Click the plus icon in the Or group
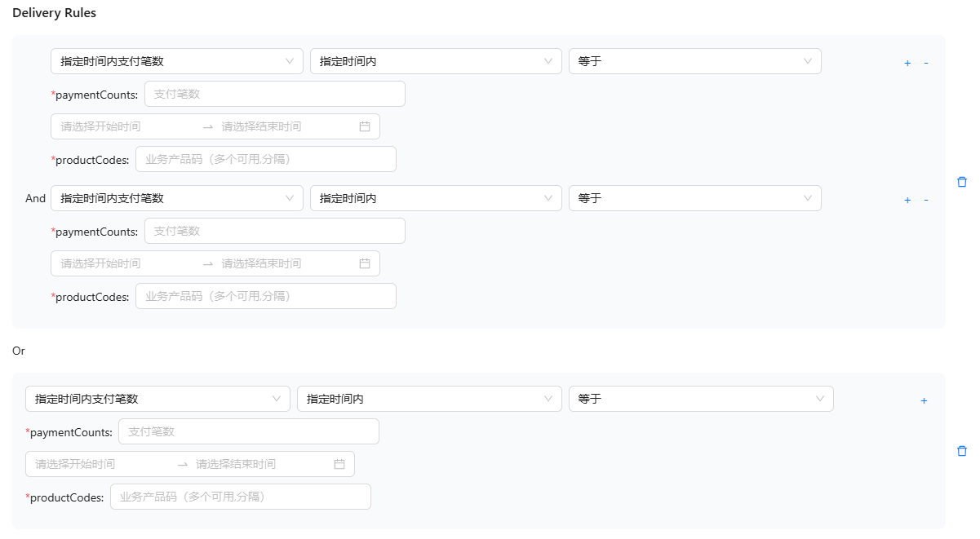The height and width of the screenshot is (539, 980). coord(924,400)
